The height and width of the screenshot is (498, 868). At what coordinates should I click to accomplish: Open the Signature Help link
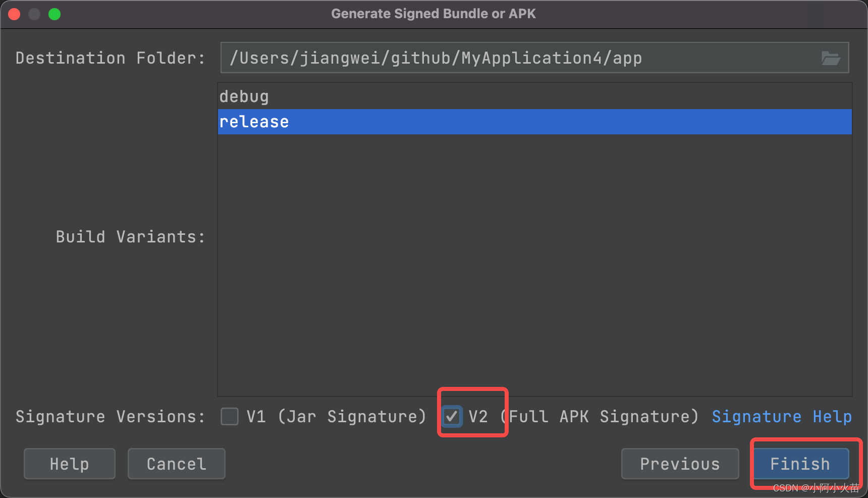pos(782,417)
